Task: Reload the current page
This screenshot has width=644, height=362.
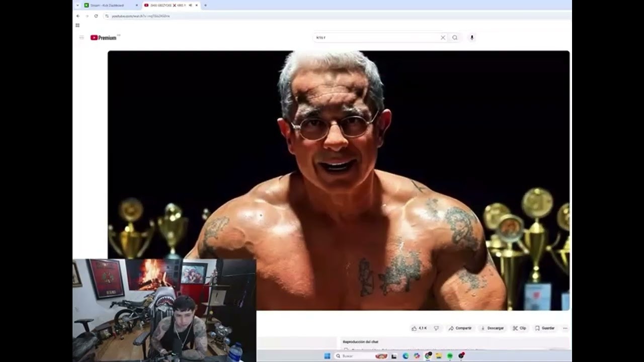Action: tap(96, 16)
